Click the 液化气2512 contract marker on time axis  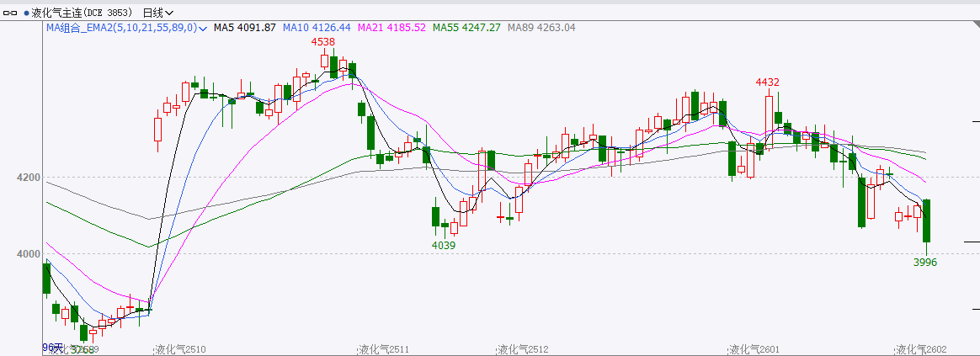tap(523, 349)
